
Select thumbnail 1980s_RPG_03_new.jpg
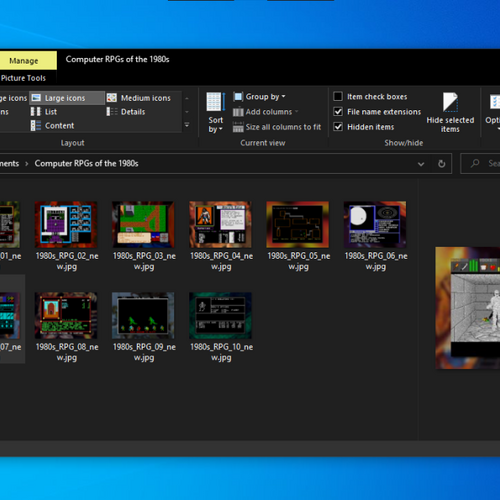point(143,224)
